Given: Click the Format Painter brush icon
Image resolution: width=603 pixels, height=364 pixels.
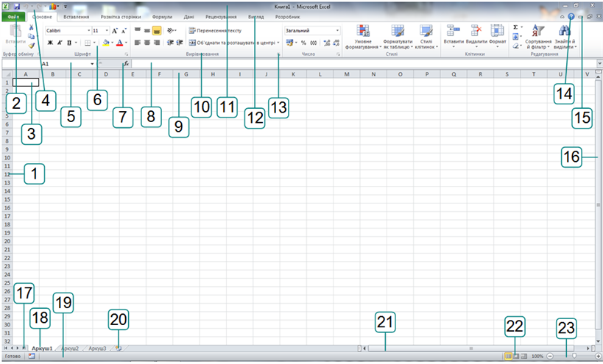Looking at the screenshot, I should (x=32, y=46).
